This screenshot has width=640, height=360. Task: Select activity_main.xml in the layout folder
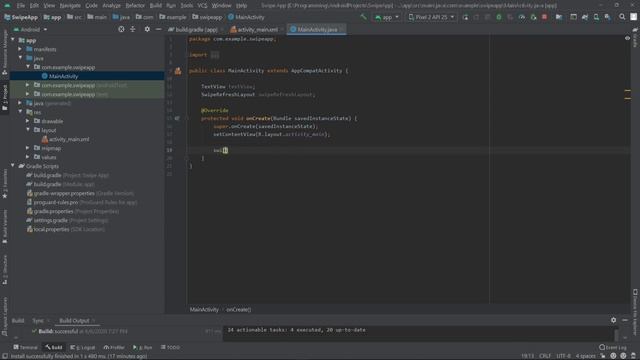(x=65, y=139)
